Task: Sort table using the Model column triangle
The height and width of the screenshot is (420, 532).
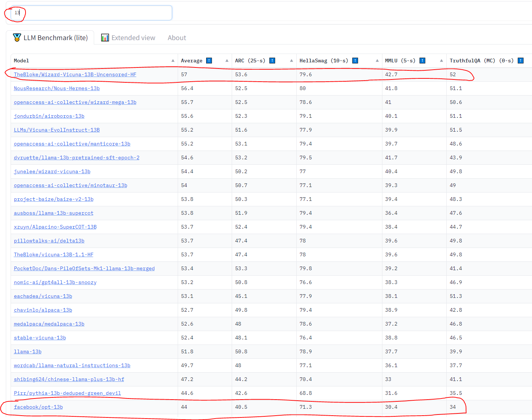Action: [x=173, y=61]
